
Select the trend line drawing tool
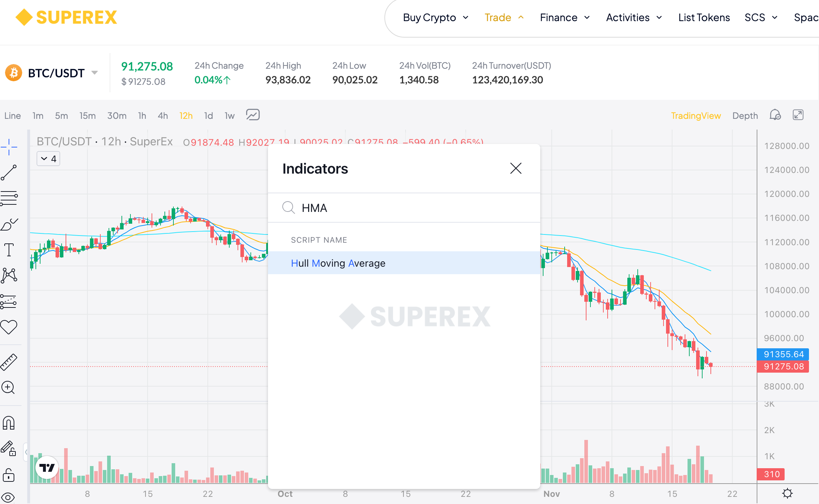[x=9, y=173]
